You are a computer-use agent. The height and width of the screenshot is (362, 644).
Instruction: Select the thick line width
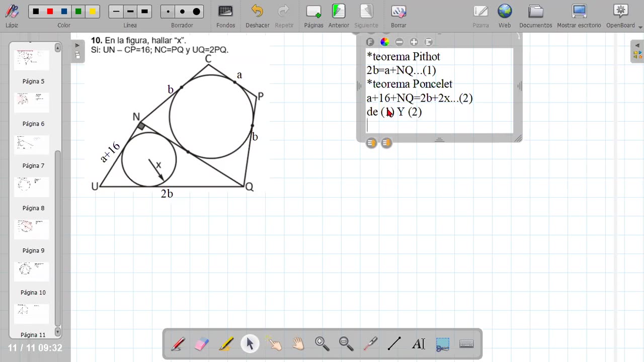pos(144,12)
